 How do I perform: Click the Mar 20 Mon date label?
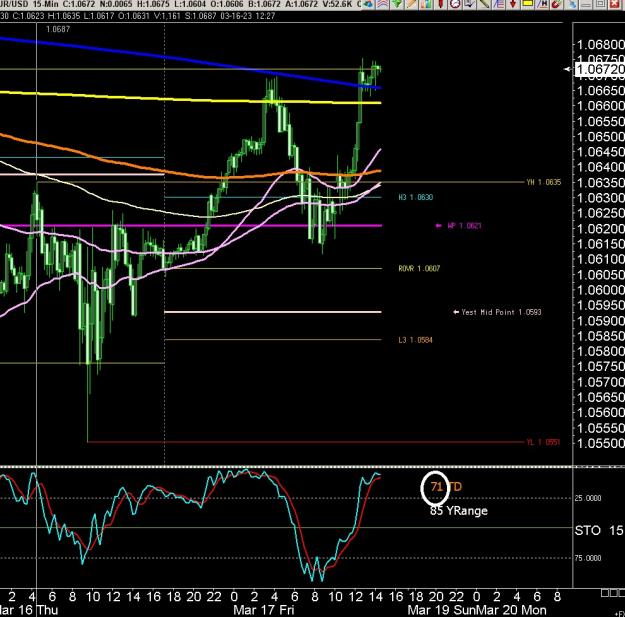[512, 610]
